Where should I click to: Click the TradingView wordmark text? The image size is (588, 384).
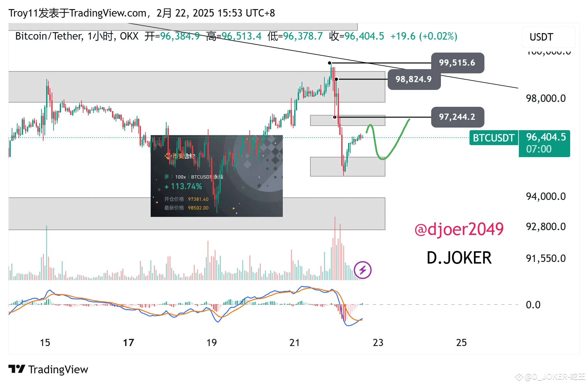(58, 369)
